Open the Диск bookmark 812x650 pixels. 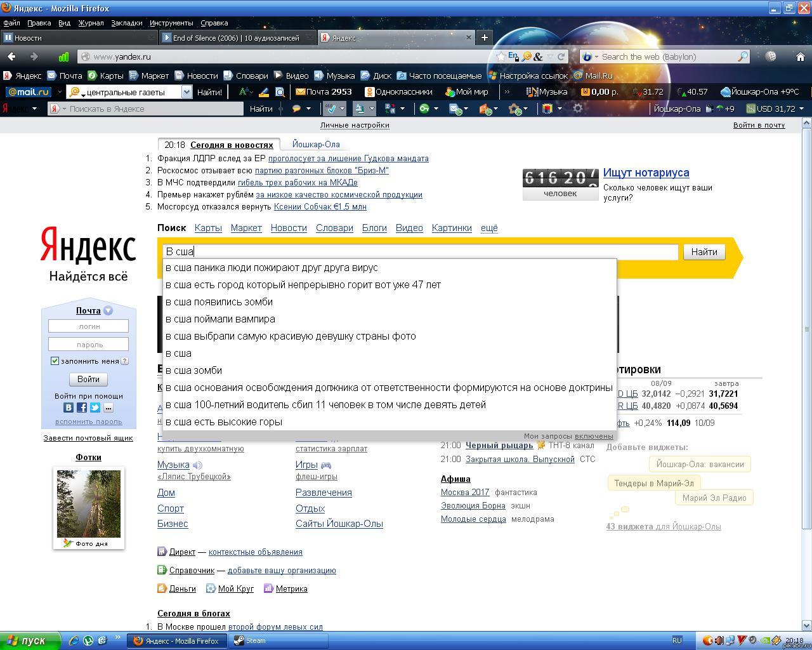(x=376, y=76)
